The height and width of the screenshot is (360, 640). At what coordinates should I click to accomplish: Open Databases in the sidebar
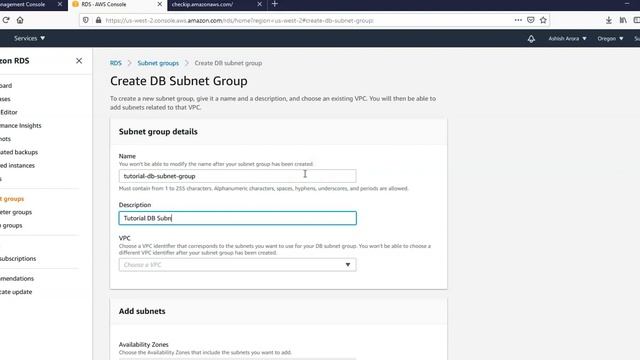(5, 99)
